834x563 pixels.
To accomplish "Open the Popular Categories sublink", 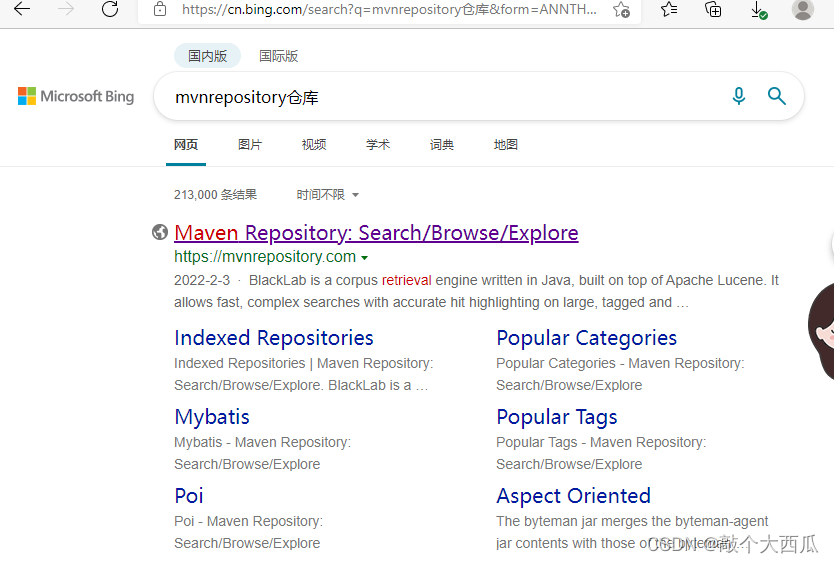I will point(586,338).
